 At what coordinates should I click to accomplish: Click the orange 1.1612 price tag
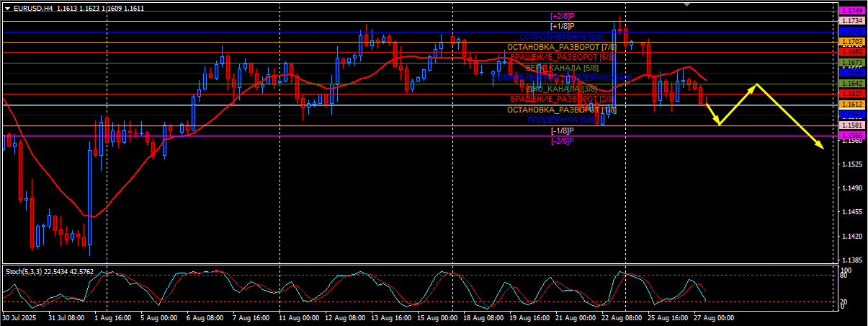tap(852, 105)
